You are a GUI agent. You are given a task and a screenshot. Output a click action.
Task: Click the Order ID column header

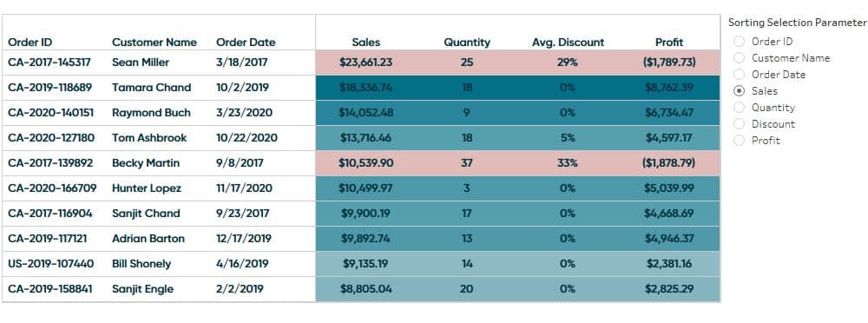pyautogui.click(x=30, y=42)
